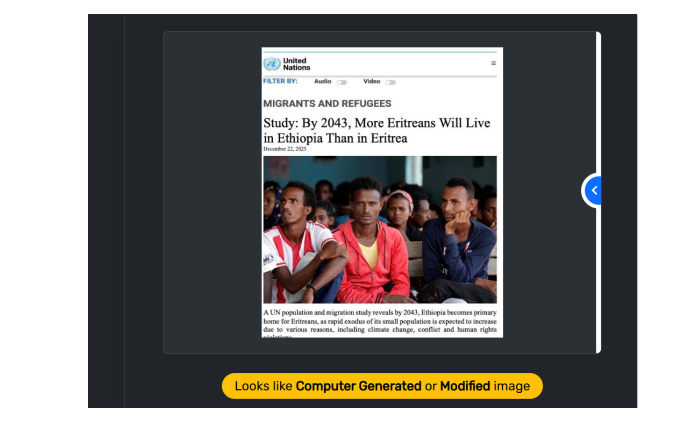Open the Migrants and Refugees section heading
This screenshot has width=699, height=429.
tap(327, 103)
